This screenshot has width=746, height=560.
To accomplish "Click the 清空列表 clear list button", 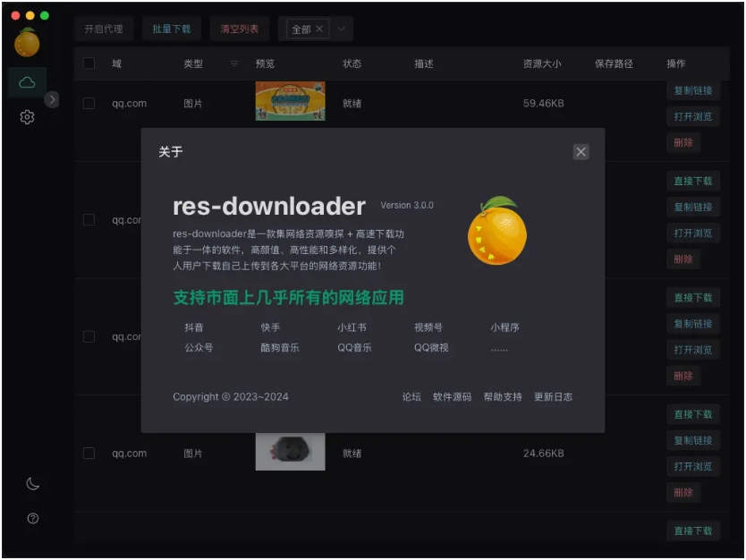I will coord(238,28).
